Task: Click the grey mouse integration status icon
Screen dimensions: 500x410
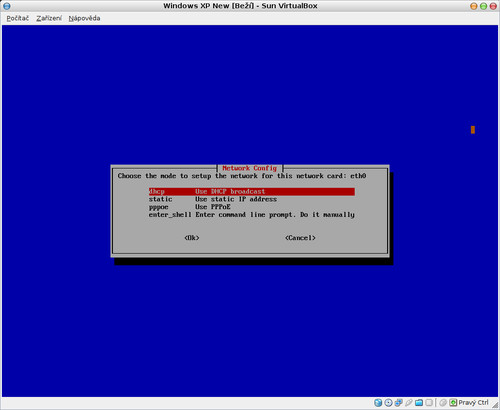Action: point(443,403)
